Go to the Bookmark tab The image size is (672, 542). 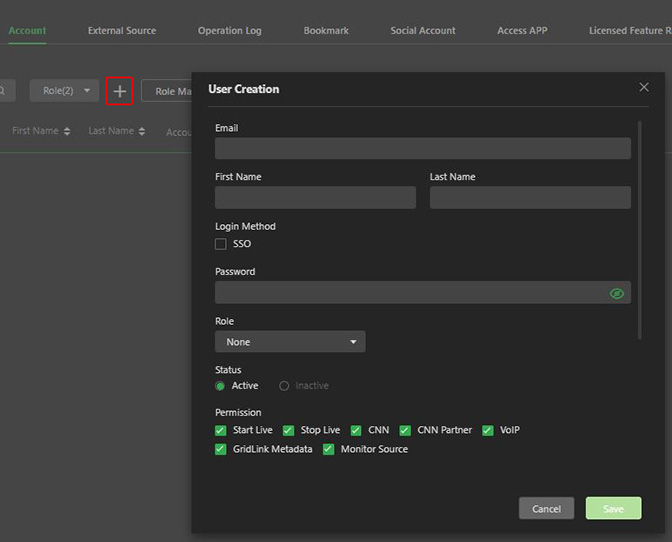tap(326, 30)
